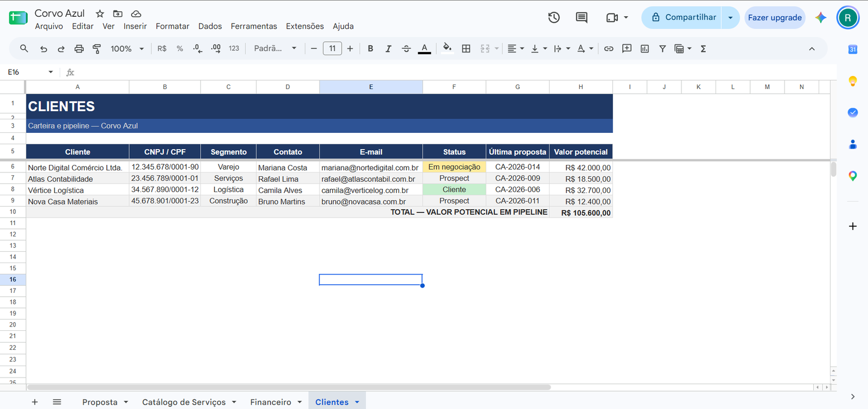
Task: Open the number format 123 menu
Action: click(234, 49)
